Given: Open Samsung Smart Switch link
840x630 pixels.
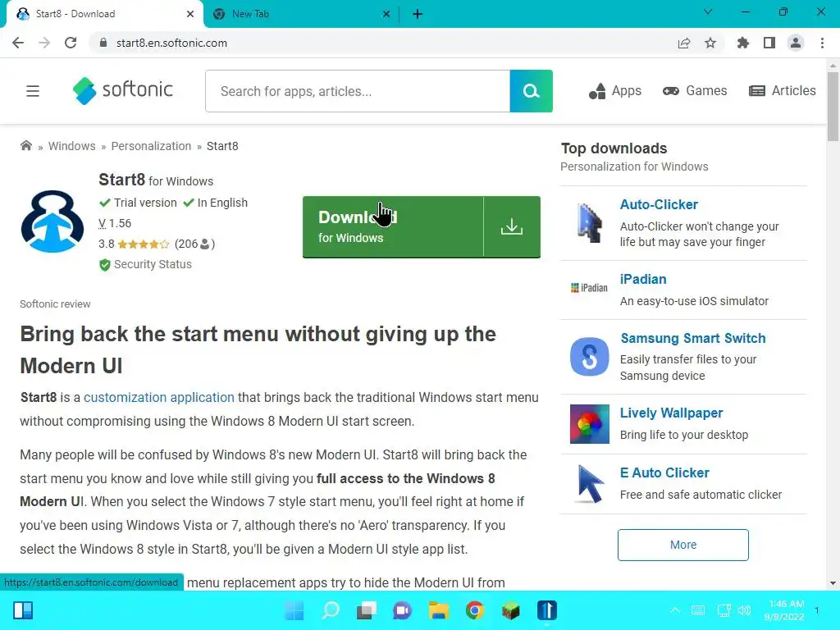Looking at the screenshot, I should (x=693, y=339).
